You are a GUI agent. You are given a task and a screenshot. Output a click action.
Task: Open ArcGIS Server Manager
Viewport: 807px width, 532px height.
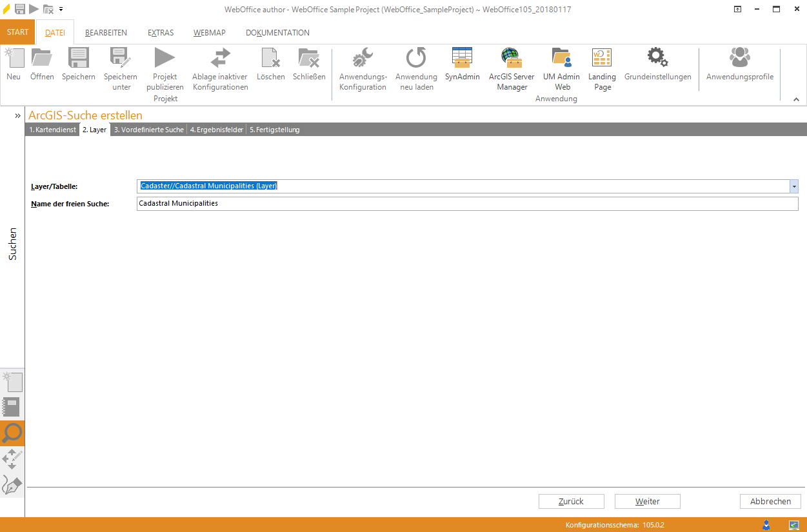(511, 59)
